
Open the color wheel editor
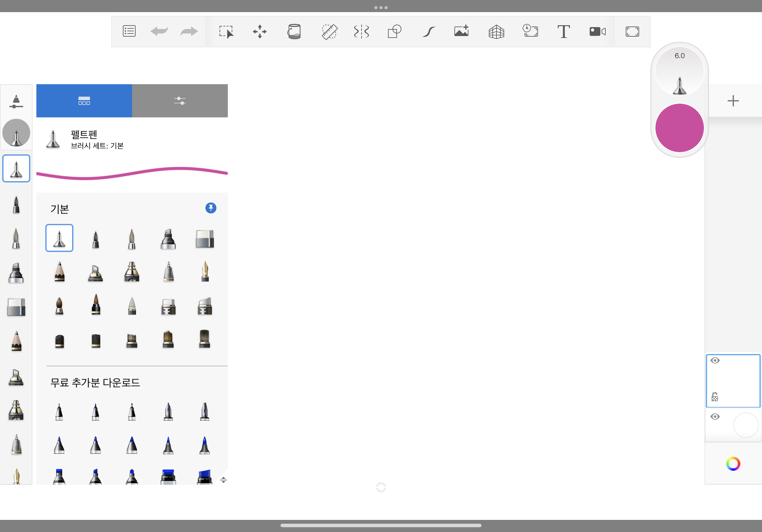point(733,464)
